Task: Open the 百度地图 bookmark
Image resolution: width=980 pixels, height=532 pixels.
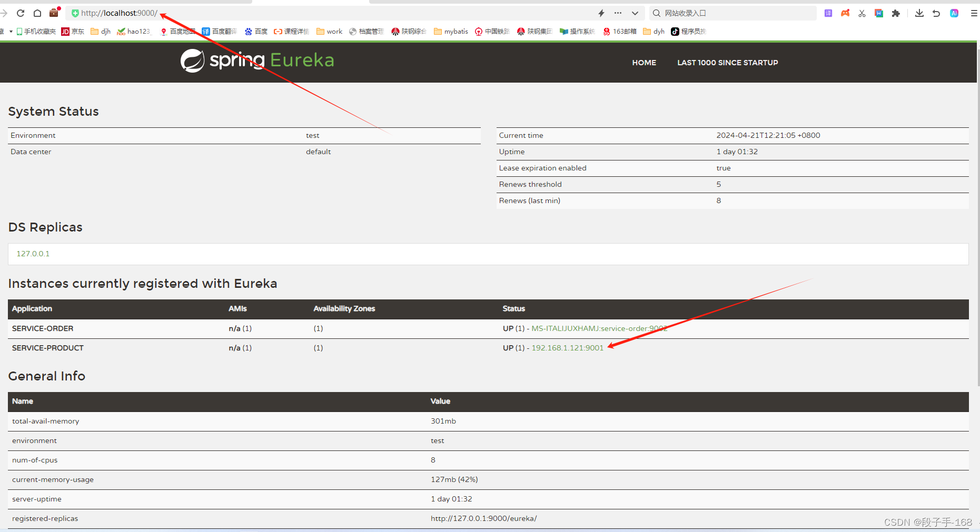Action: coord(177,32)
